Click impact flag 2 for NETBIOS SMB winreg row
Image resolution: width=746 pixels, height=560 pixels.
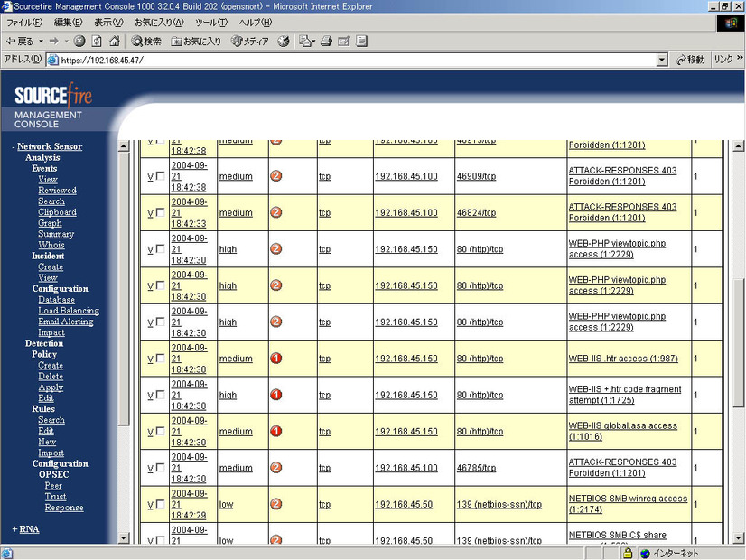pyautogui.click(x=276, y=504)
